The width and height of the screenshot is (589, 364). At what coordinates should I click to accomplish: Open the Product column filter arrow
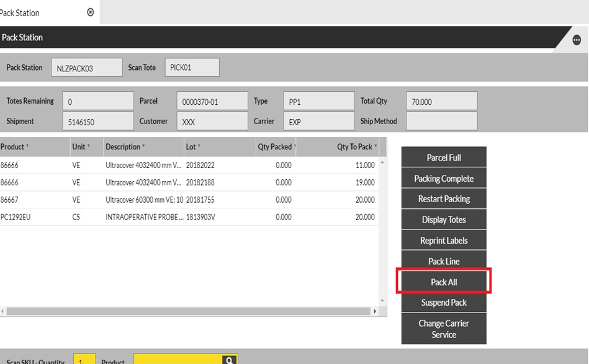click(27, 147)
